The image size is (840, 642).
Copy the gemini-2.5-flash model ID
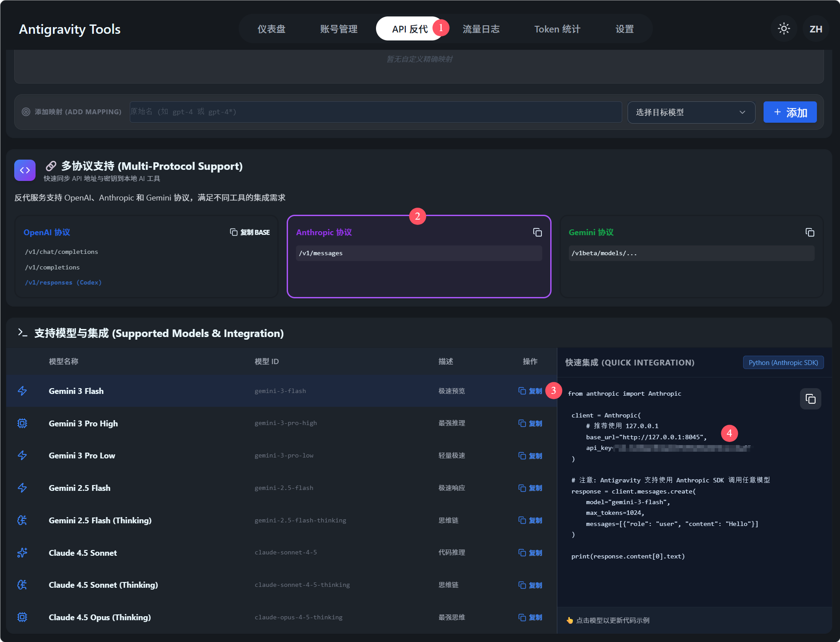530,488
